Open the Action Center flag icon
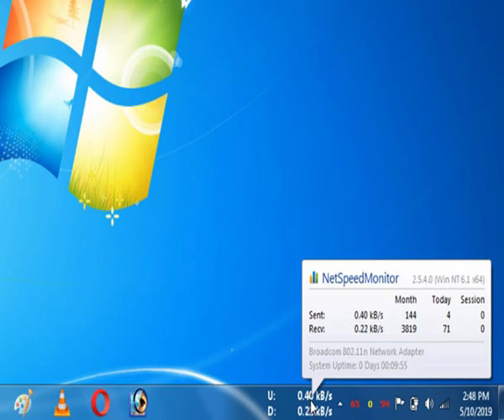 click(x=399, y=403)
